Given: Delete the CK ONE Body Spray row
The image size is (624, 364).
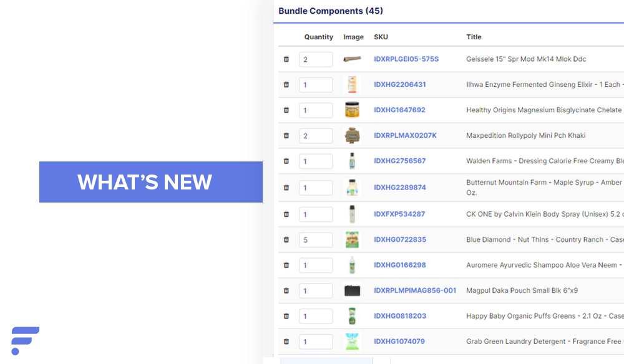Looking at the screenshot, I should click(286, 214).
